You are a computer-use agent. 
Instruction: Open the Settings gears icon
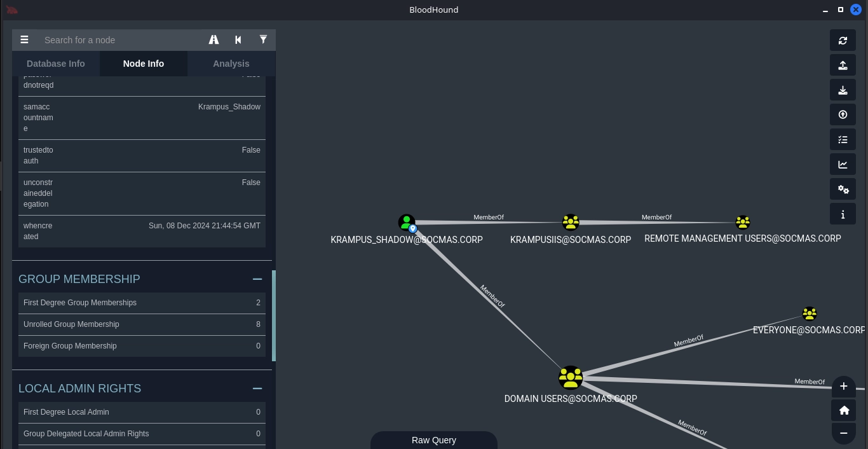(x=843, y=189)
